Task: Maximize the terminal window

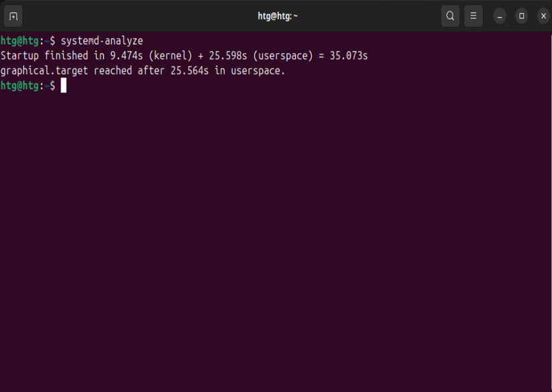Action: click(x=521, y=14)
